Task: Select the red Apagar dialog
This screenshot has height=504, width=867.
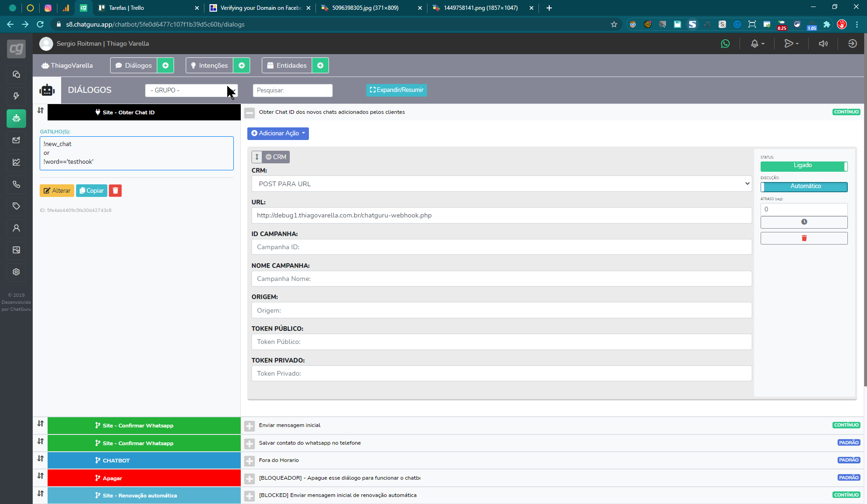Action: click(x=144, y=478)
